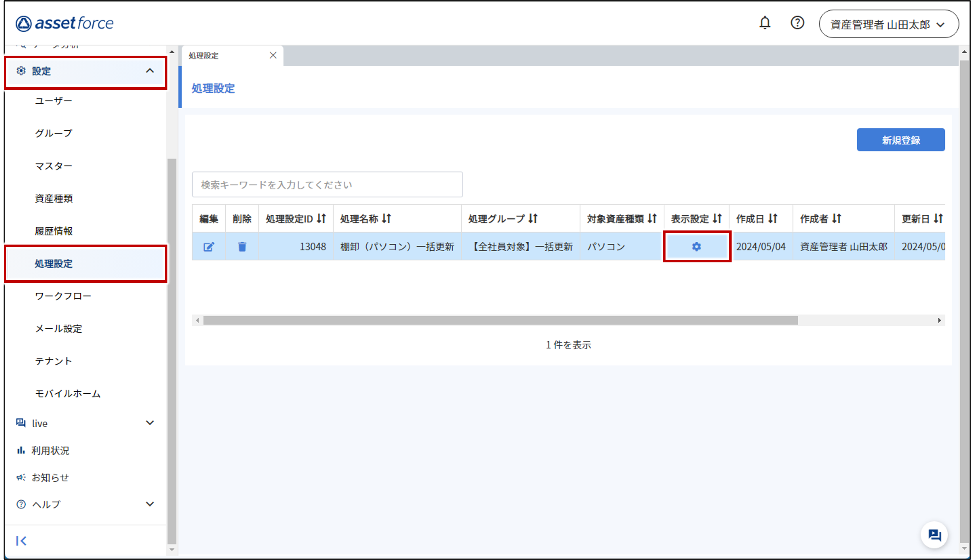Click the 削除 column header
This screenshot has width=971, height=560.
(x=242, y=219)
